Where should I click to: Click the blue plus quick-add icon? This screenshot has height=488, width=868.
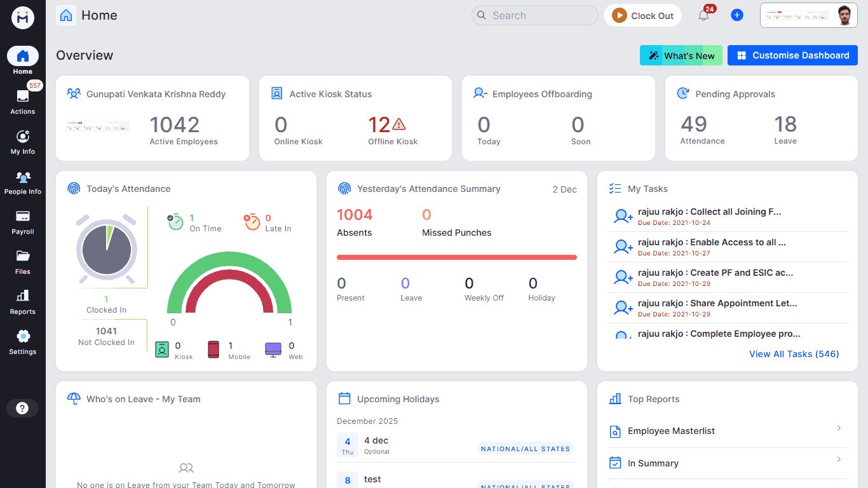737,15
